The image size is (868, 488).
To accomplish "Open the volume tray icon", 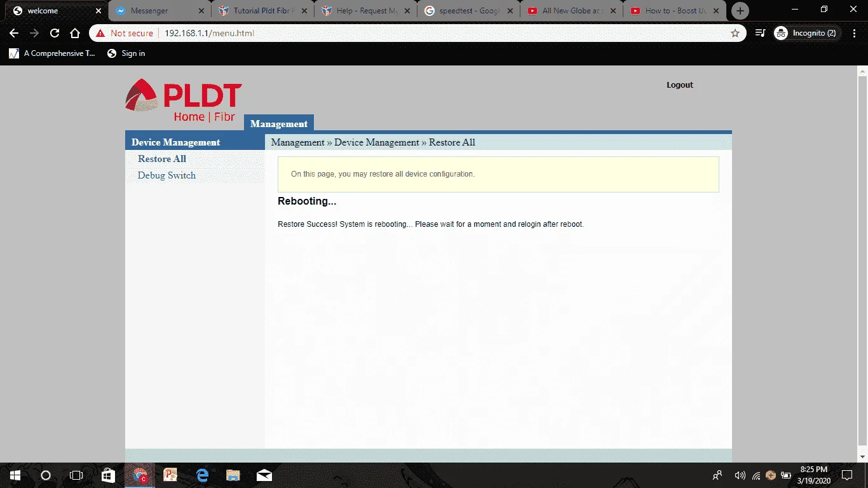I will click(740, 475).
